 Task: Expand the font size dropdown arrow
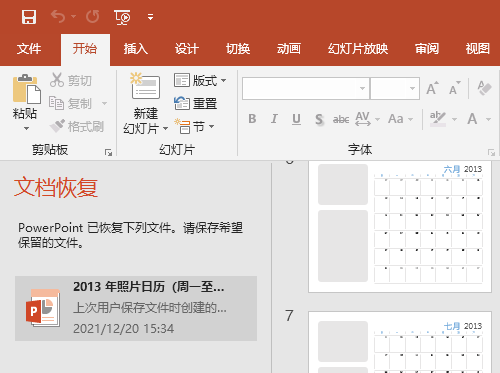click(x=413, y=88)
